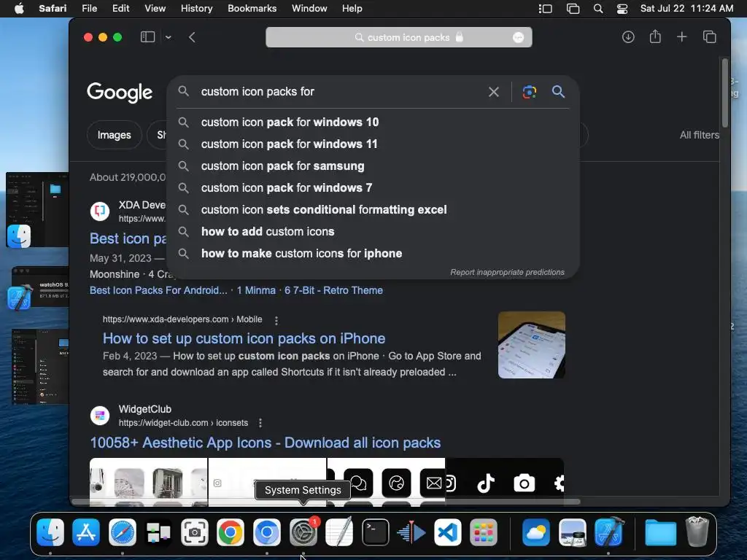Open Finder from the Dock

pyautogui.click(x=50, y=532)
